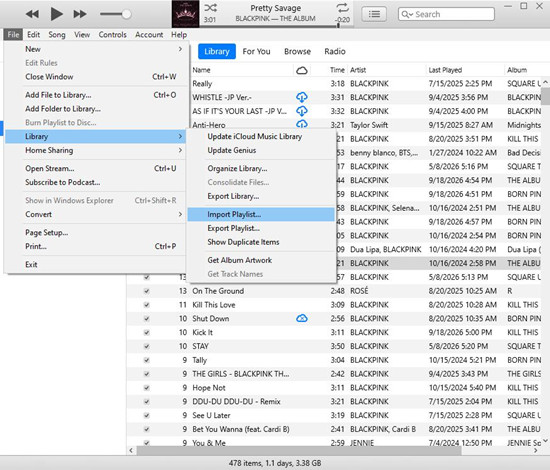Viewport: 550px width, 470px height.
Task: Click the song progress bar
Action: (275, 26)
